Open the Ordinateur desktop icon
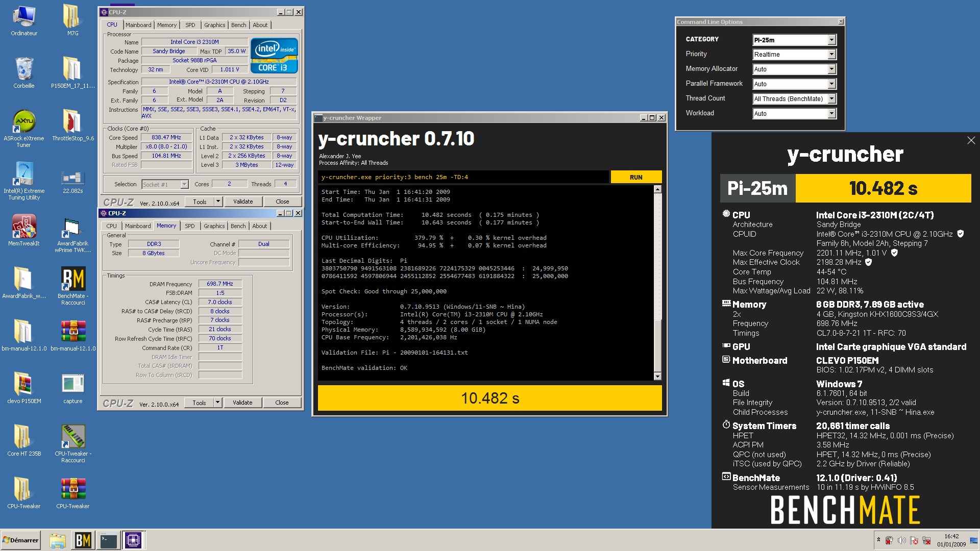Screen dimensions: 980x551 [24, 20]
